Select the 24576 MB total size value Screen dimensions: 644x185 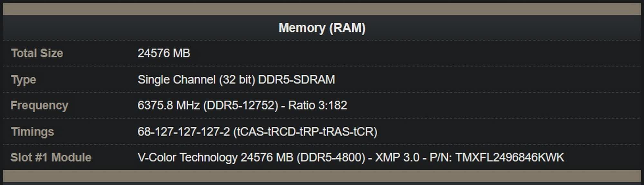pos(164,53)
